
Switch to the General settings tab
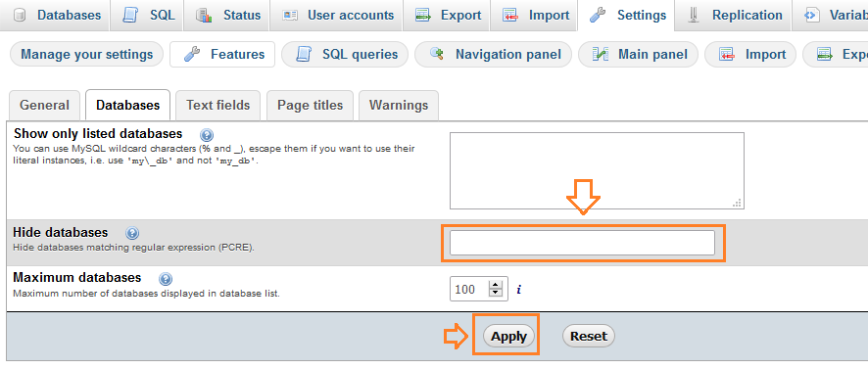point(44,105)
